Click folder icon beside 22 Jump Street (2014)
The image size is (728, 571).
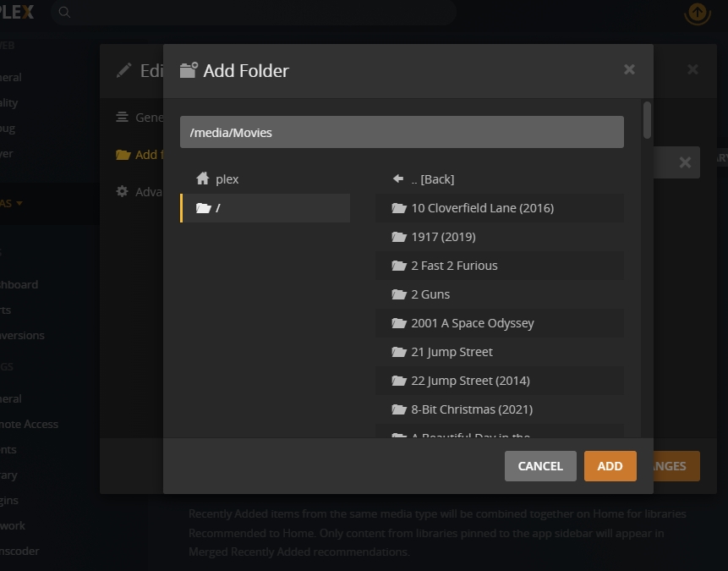399,381
